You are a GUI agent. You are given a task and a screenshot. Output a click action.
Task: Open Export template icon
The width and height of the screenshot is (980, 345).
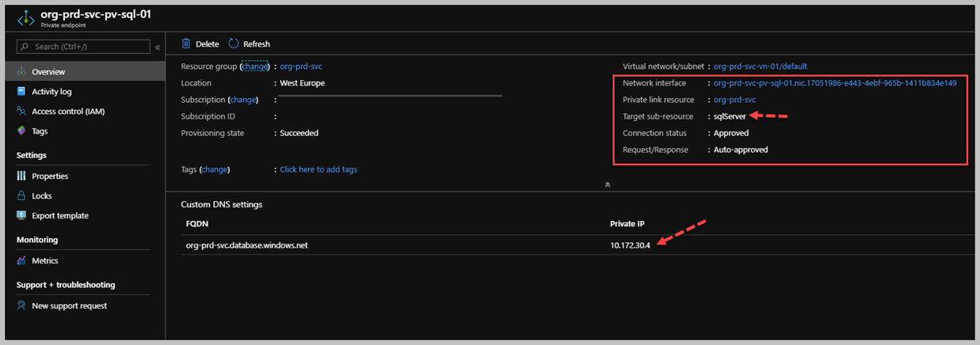[21, 215]
